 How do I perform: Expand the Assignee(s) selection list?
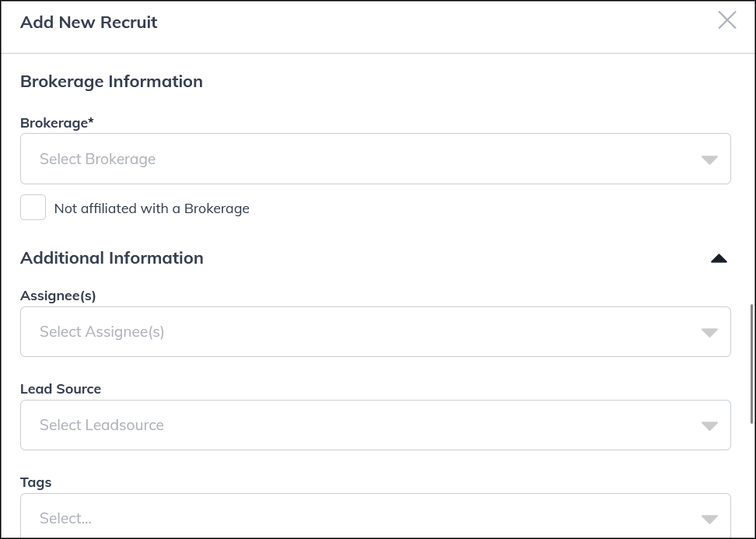tap(376, 331)
